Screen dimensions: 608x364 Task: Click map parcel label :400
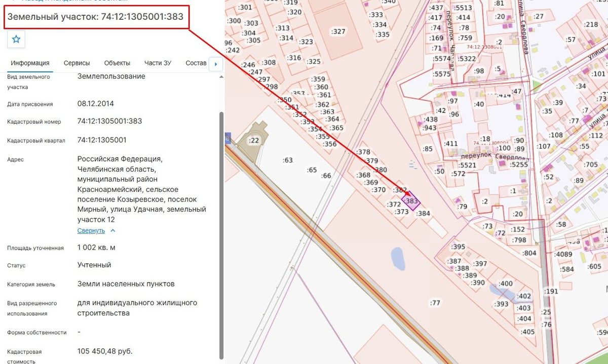[x=506, y=284]
